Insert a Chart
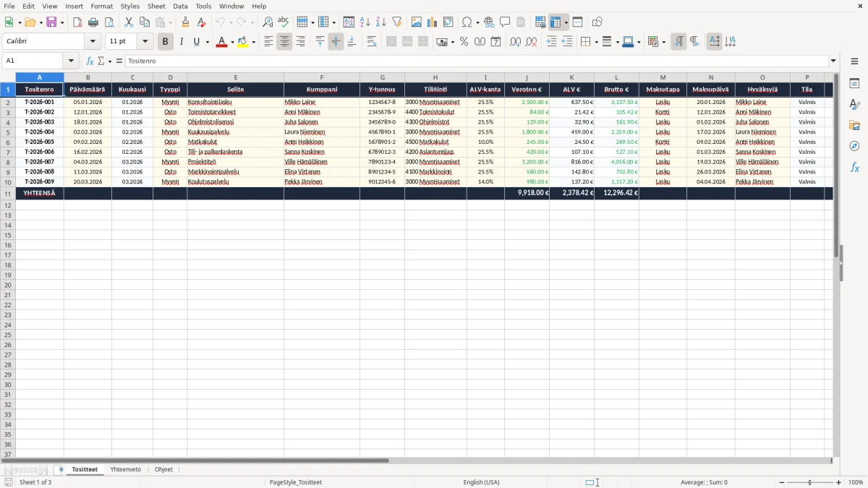 coord(433,22)
